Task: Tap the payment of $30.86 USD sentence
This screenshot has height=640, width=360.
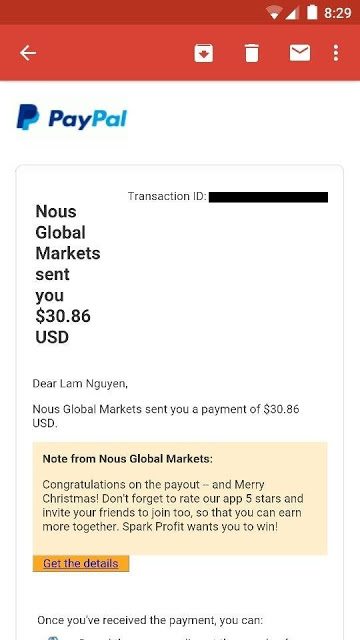Action: click(x=166, y=416)
